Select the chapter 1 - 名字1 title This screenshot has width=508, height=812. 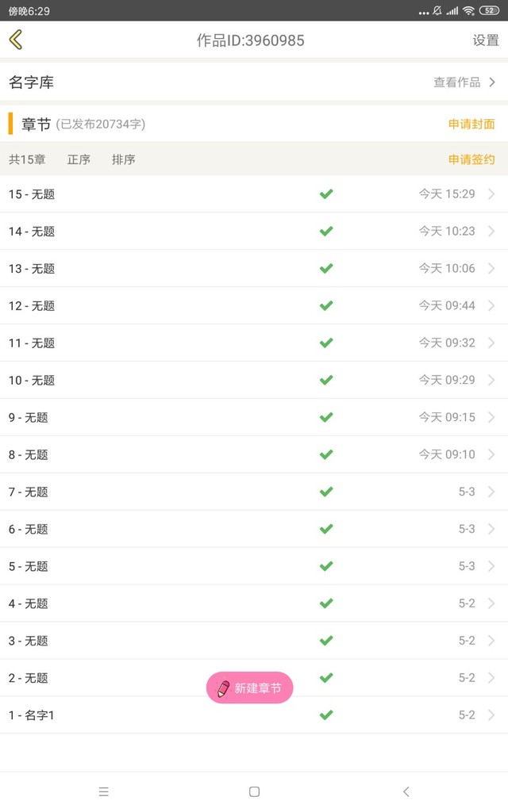click(x=32, y=715)
